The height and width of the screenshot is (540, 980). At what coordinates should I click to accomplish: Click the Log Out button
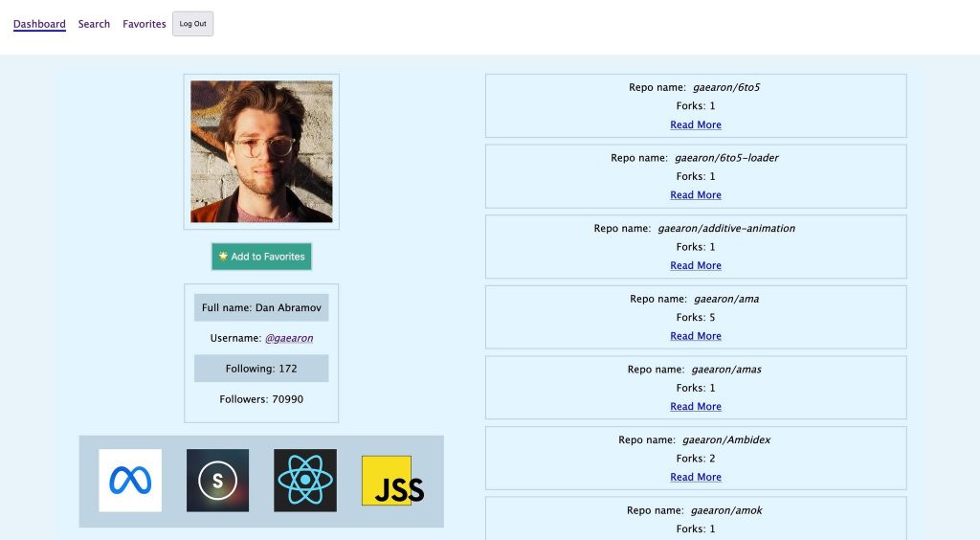point(192,24)
